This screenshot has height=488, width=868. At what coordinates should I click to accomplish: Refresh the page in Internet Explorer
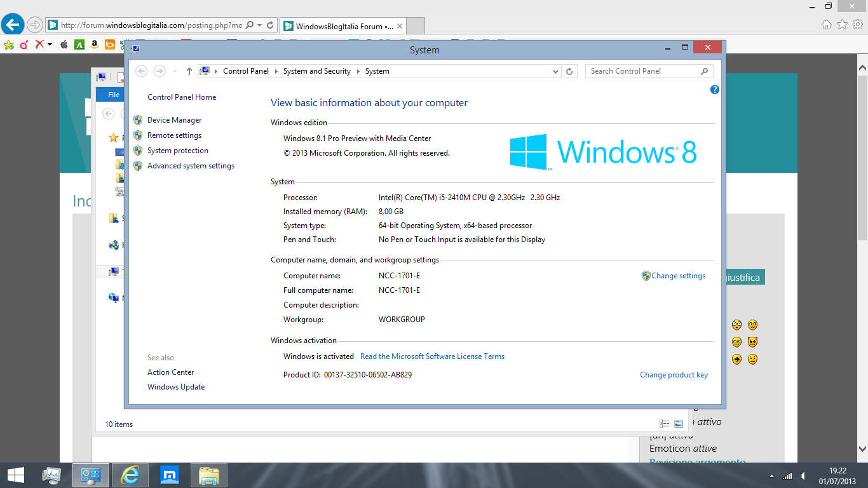coord(270,25)
